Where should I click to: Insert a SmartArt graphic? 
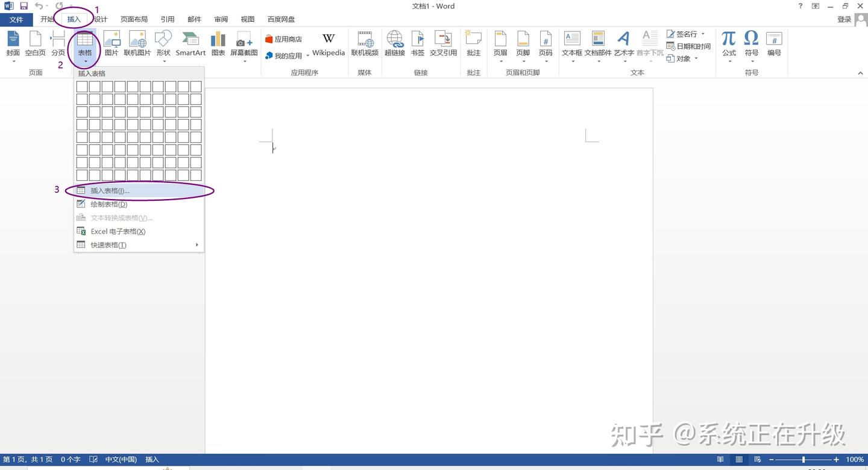click(190, 45)
